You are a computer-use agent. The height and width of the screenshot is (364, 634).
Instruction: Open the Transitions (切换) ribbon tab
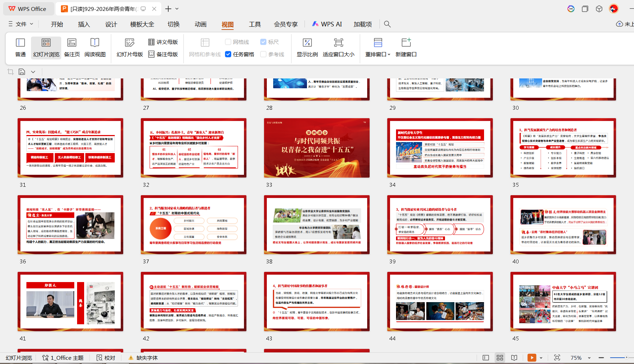tap(174, 24)
